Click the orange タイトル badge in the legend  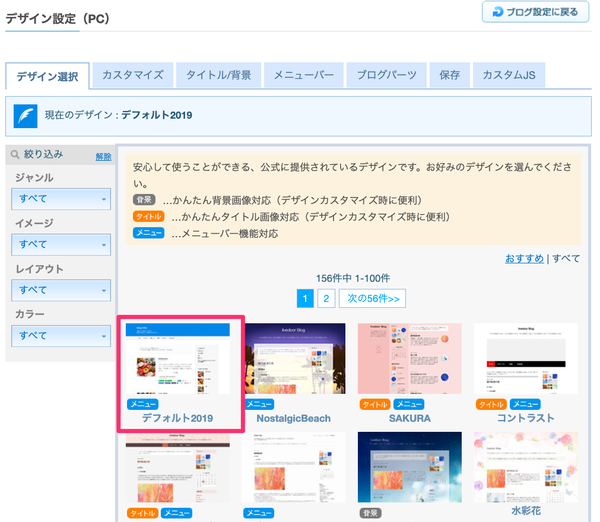click(x=148, y=216)
